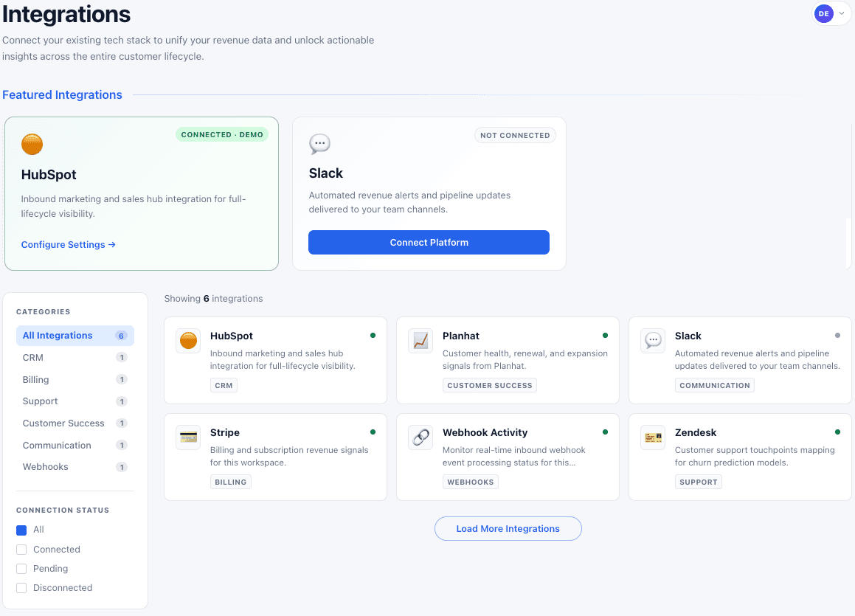The width and height of the screenshot is (855, 616).
Task: Click the Stripe credit card icon
Action: [x=188, y=437]
